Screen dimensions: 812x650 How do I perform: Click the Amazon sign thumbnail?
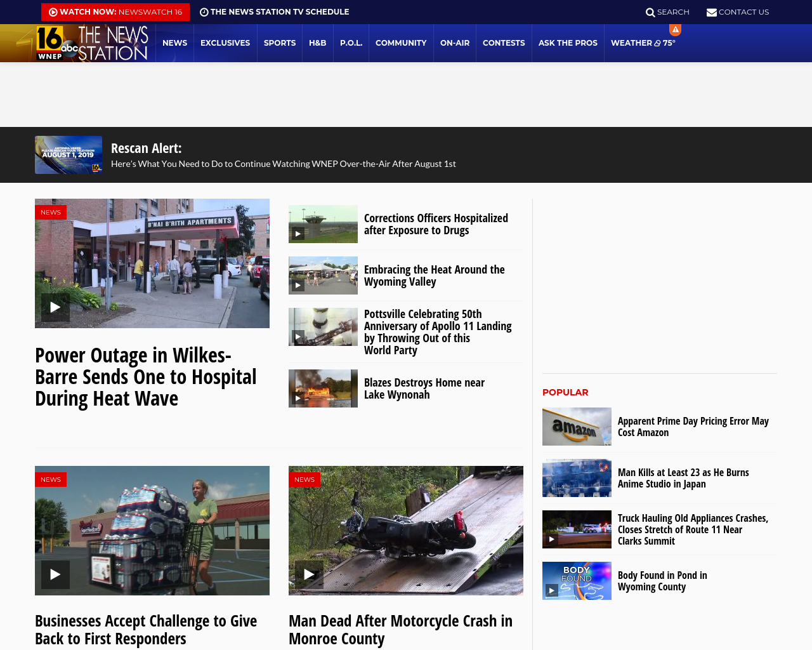(577, 427)
